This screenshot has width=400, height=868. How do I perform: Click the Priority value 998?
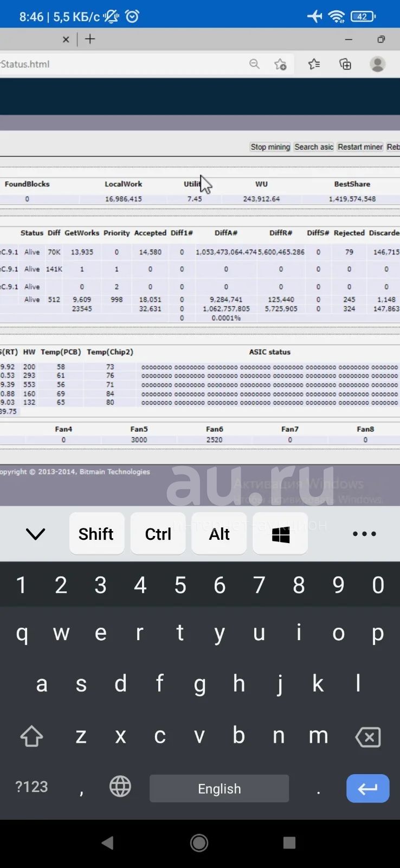pos(117,299)
